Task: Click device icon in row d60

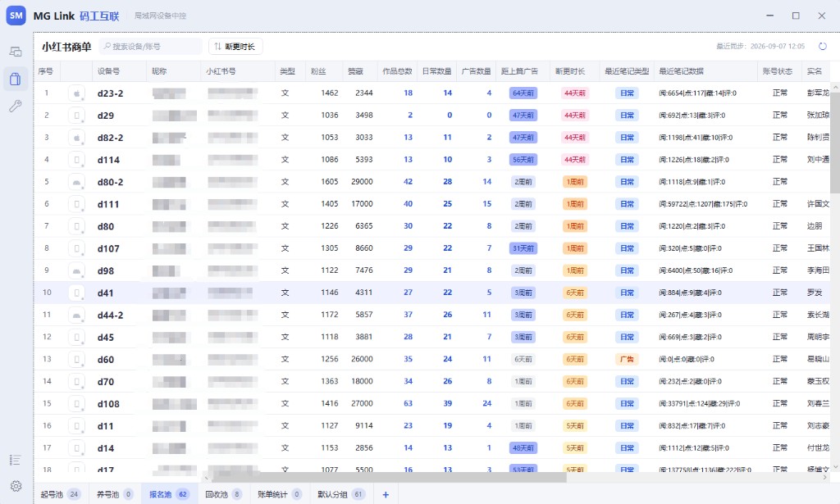Action: 76,360
